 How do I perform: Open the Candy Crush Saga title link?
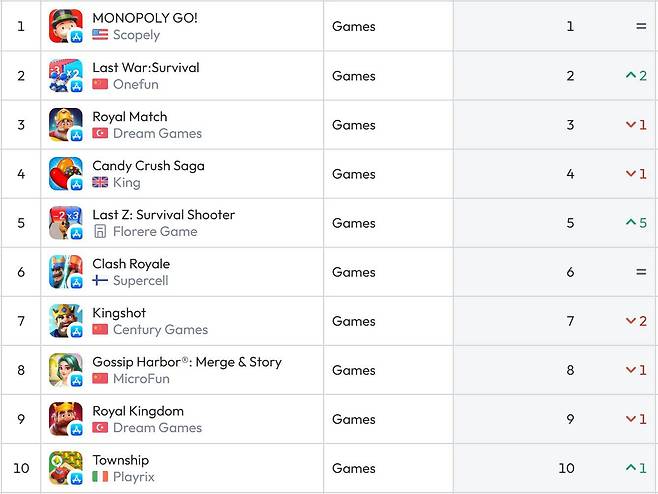point(148,165)
